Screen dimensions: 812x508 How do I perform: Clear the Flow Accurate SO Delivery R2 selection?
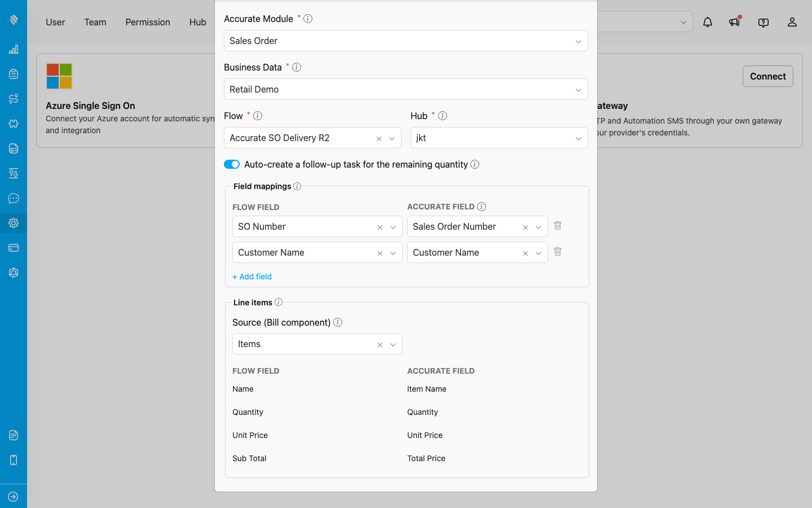pyautogui.click(x=379, y=139)
